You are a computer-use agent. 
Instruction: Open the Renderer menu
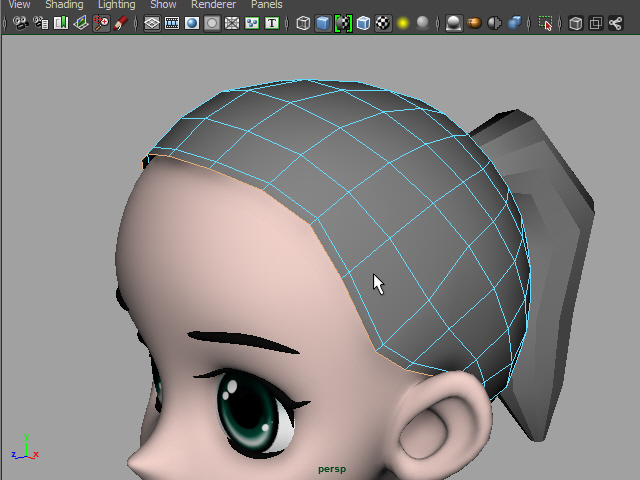pyautogui.click(x=213, y=4)
